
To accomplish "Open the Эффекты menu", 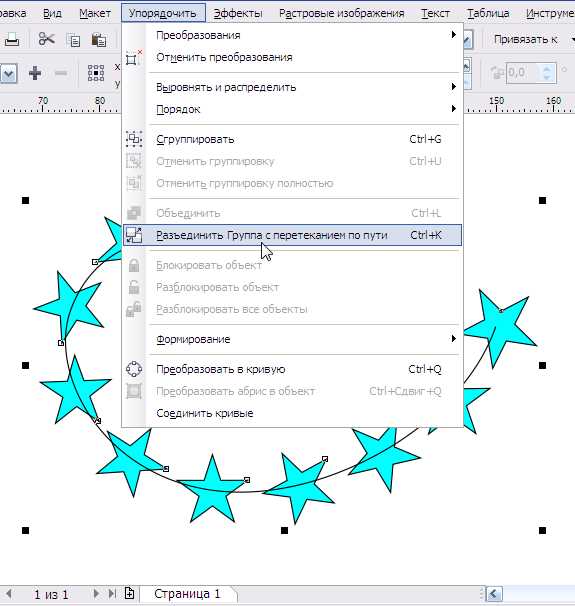I will (x=238, y=14).
